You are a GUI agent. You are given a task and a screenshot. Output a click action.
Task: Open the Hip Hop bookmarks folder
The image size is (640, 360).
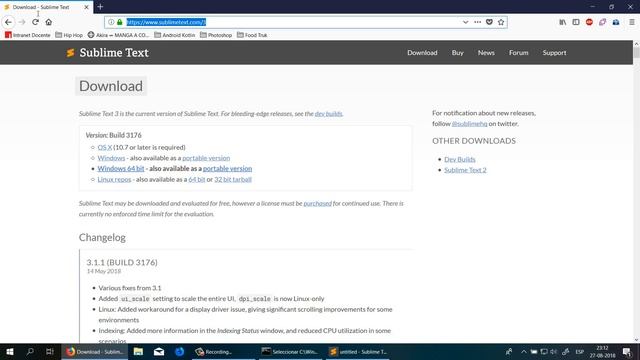(x=69, y=35)
